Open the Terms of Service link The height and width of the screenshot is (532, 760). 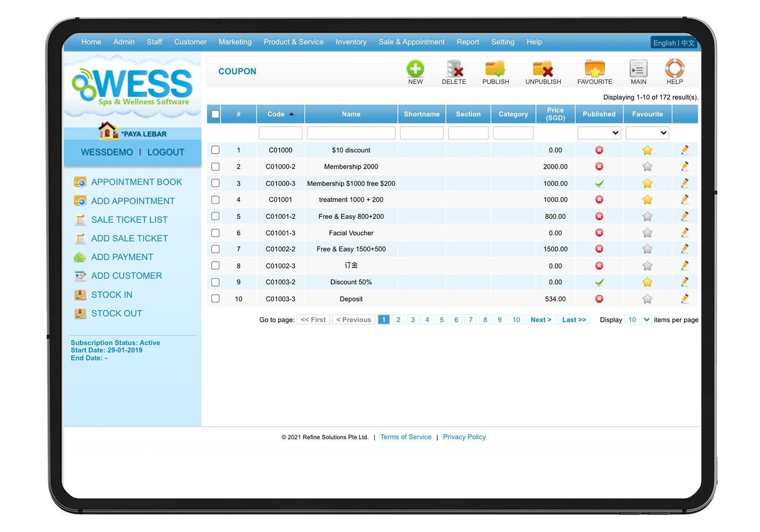[405, 437]
